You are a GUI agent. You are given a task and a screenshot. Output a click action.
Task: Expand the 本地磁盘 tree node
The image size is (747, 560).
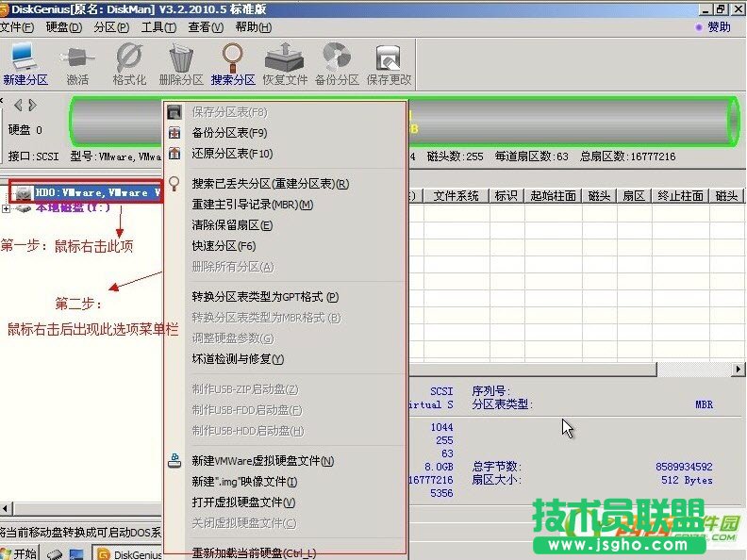coord(6,208)
